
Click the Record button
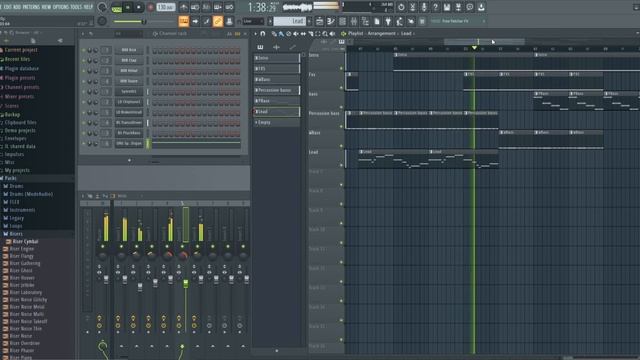point(150,7)
